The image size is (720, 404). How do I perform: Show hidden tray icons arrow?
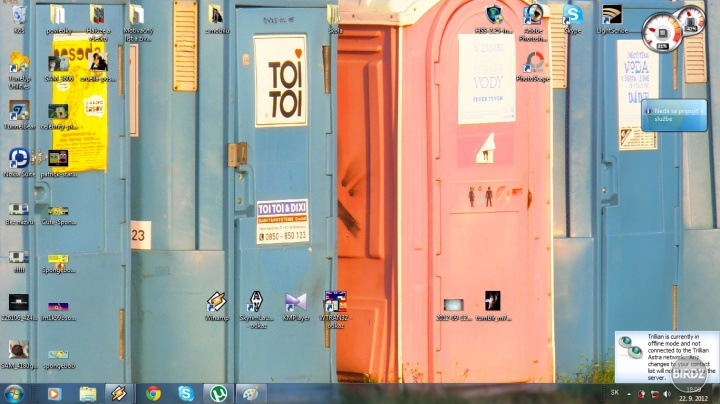[629, 394]
